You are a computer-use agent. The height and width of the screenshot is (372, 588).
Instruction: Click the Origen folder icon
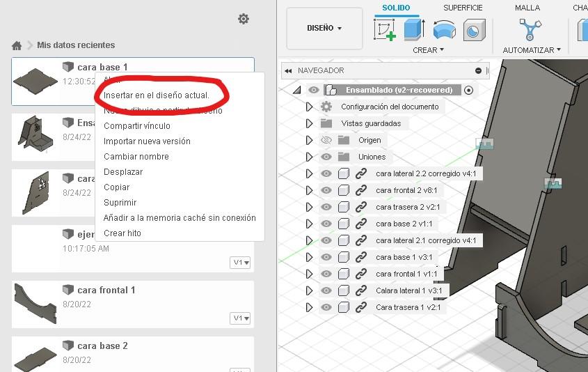click(x=344, y=140)
